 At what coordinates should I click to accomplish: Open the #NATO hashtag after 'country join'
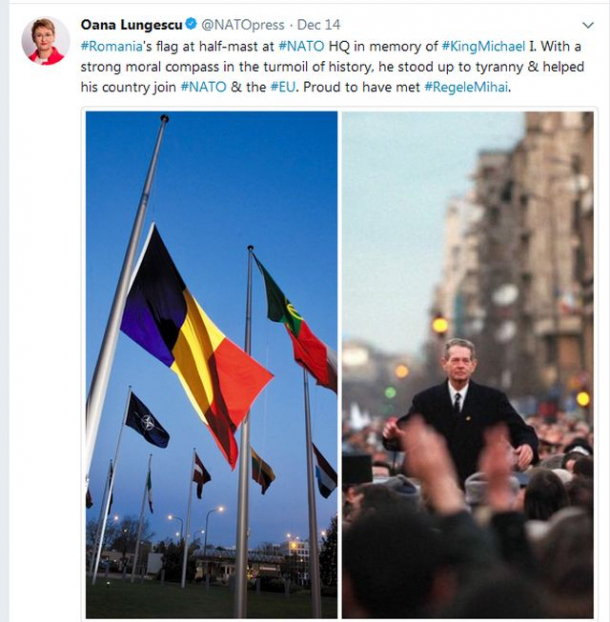(x=203, y=87)
